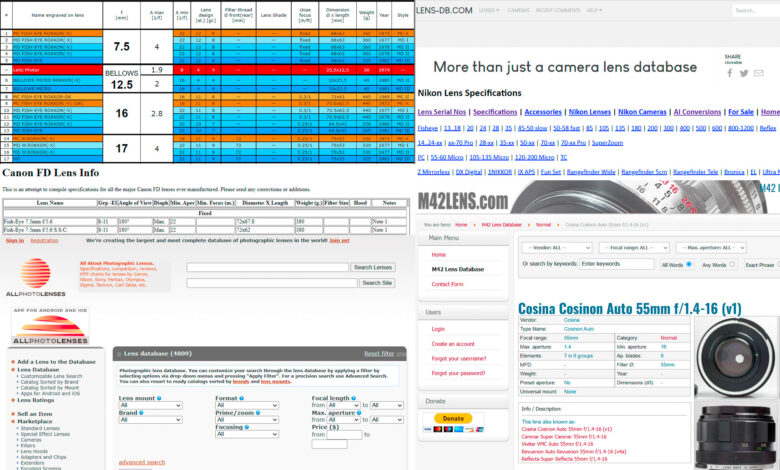Click the Format help info icon
The width and height of the screenshot is (780, 470).
point(241,397)
